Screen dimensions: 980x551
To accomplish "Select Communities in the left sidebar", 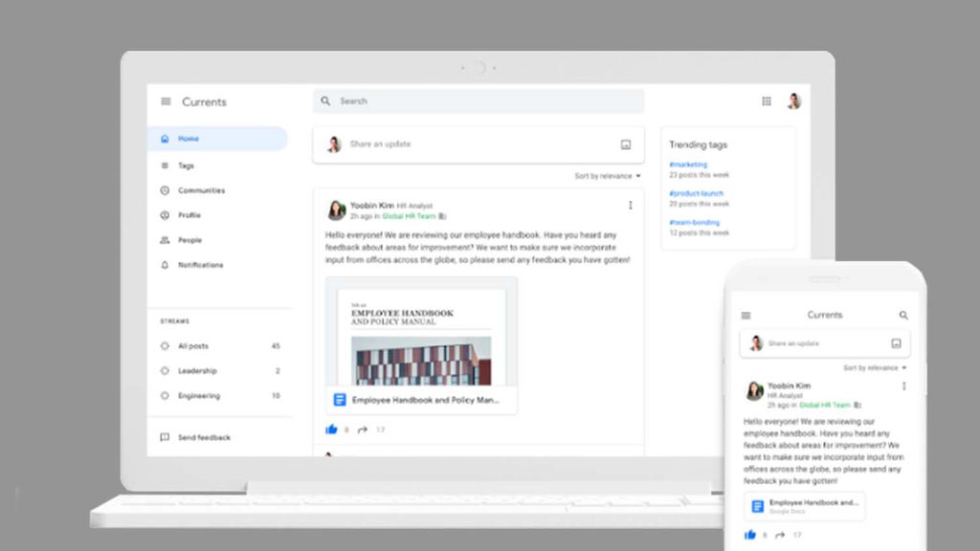I will tap(201, 190).
